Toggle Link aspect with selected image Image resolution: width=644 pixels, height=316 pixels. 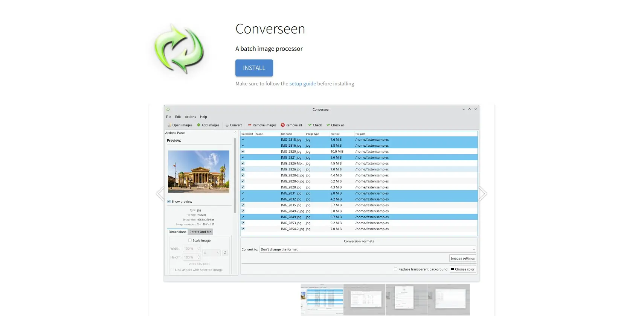pyautogui.click(x=172, y=270)
